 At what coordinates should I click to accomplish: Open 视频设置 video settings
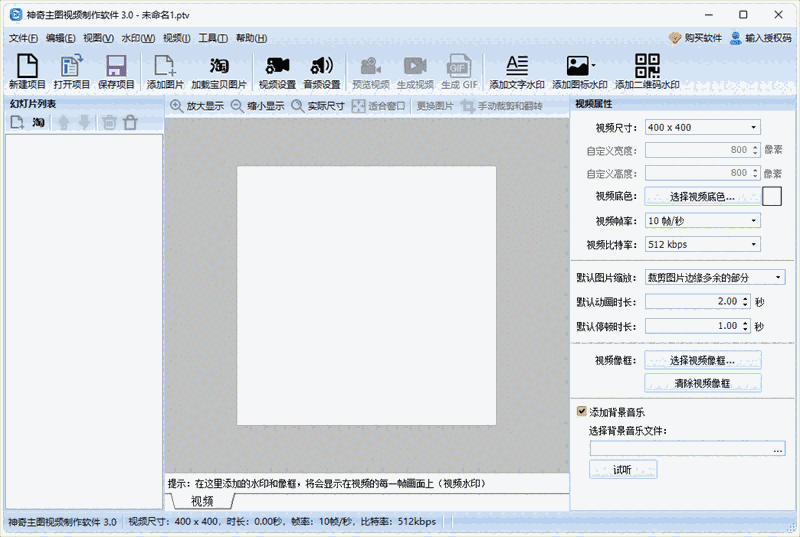[277, 71]
